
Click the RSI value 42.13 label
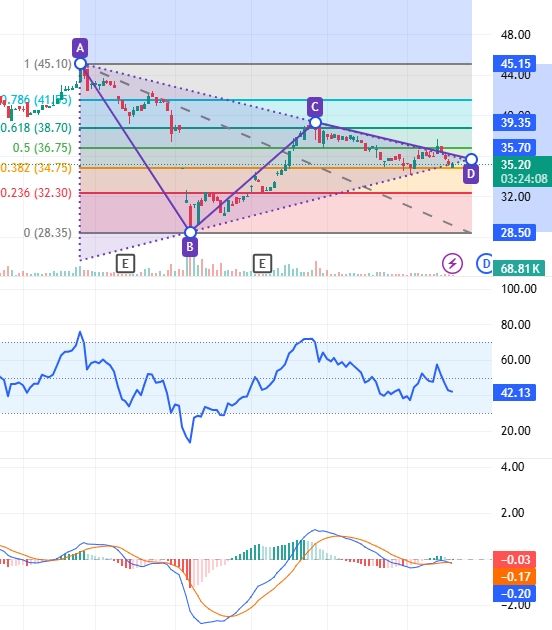(x=515, y=393)
